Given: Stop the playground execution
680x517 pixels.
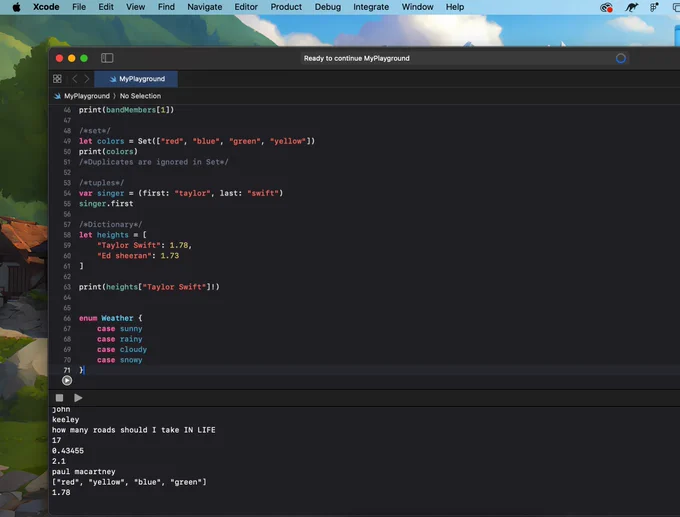Looking at the screenshot, I should pos(59,398).
